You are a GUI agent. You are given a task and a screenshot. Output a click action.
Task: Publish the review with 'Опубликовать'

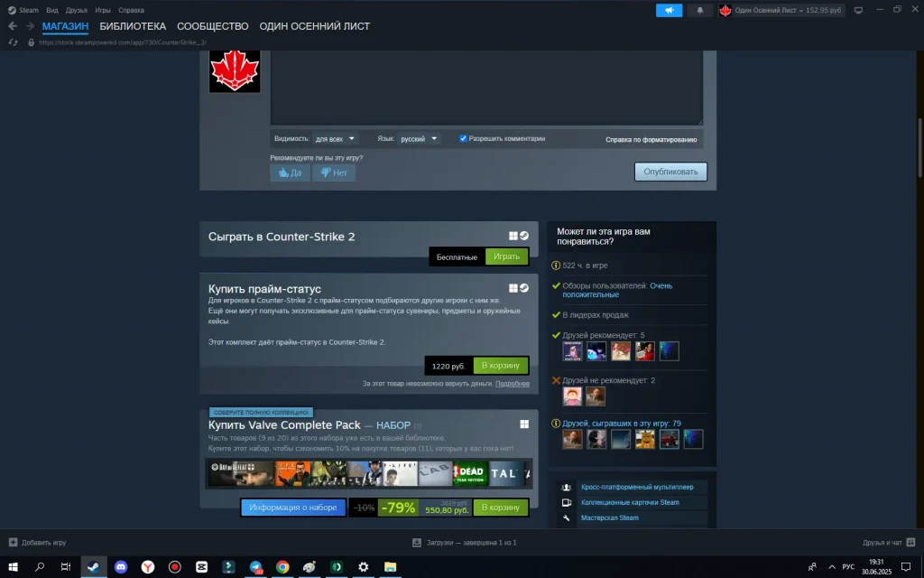click(x=670, y=172)
